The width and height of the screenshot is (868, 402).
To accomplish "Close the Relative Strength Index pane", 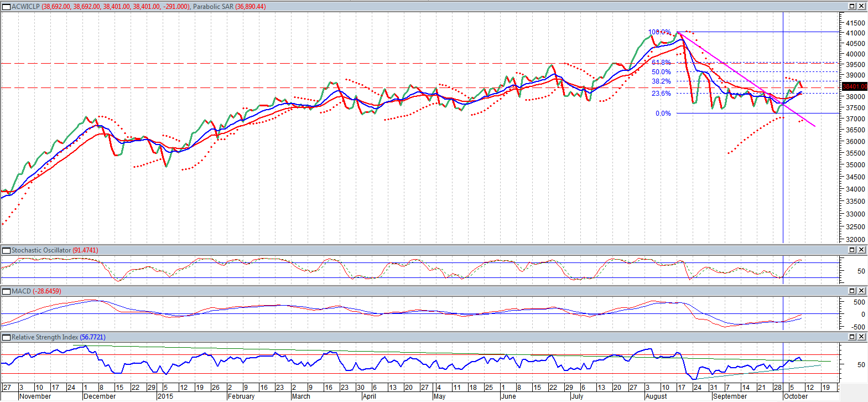I will click(x=861, y=337).
